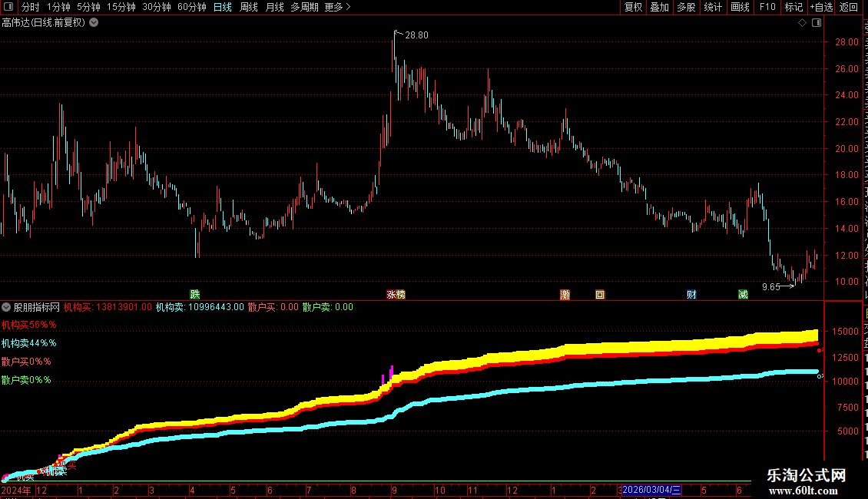
Task: Click the 机构买56%% label
Action: click(x=28, y=325)
